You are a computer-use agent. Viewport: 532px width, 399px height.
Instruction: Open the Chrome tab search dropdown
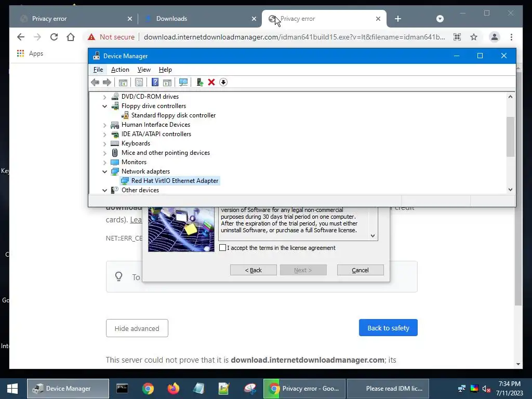pos(440,19)
